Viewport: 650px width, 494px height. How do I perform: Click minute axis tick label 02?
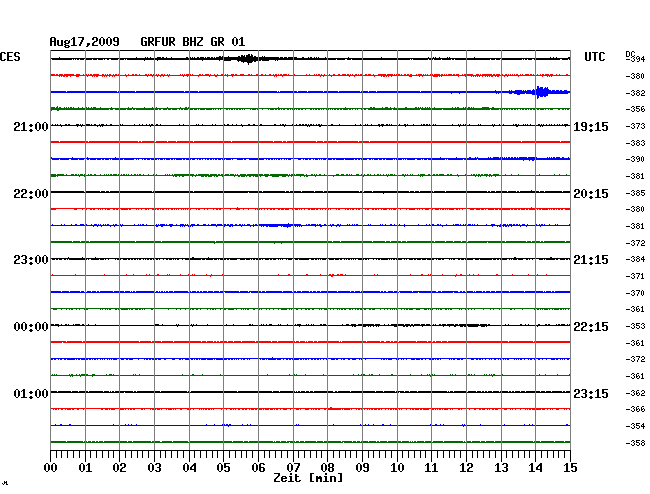coord(119,468)
